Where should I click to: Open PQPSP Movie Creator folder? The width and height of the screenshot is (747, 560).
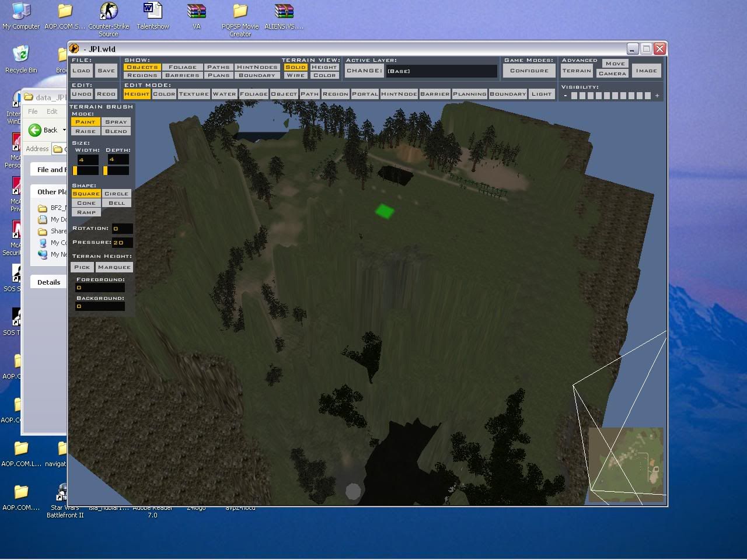(x=240, y=19)
